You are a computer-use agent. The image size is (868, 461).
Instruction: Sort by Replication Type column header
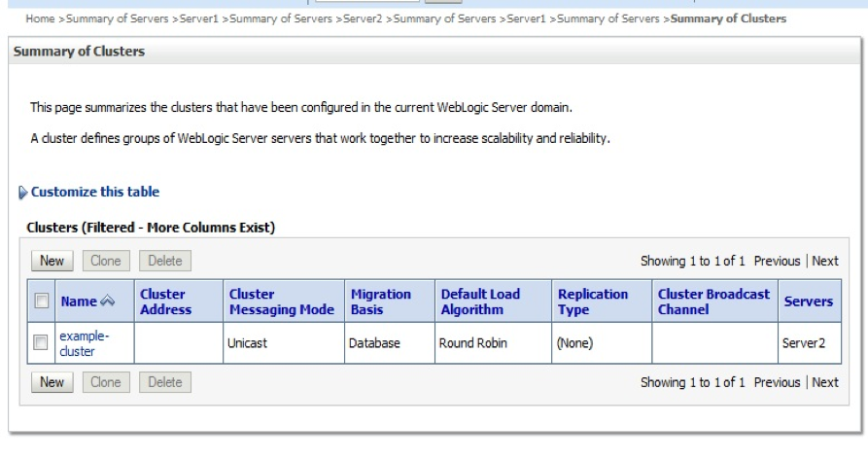coord(593,301)
